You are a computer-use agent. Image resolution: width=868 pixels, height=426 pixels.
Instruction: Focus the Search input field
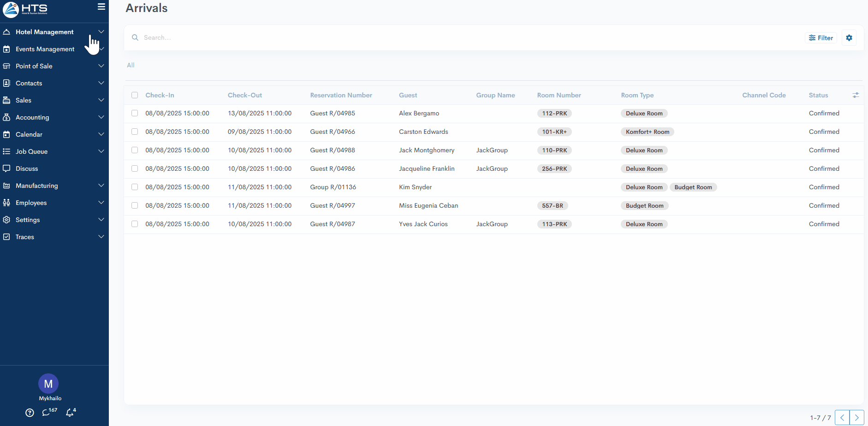(323, 38)
